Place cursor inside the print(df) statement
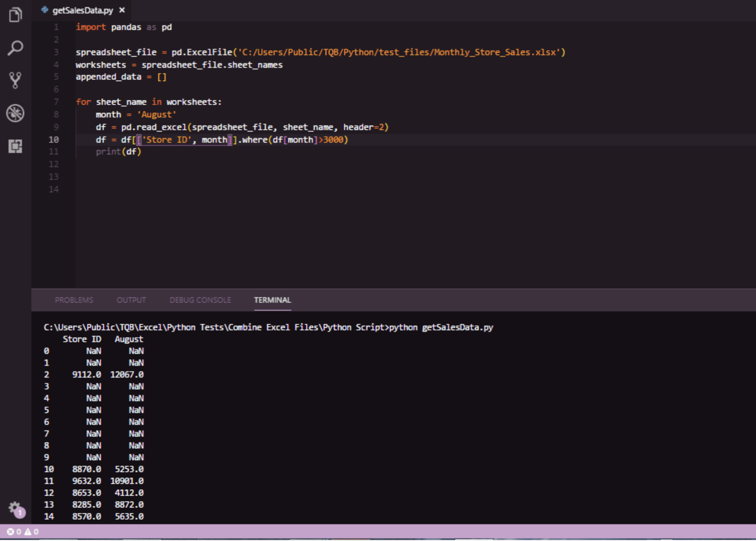 coord(118,152)
